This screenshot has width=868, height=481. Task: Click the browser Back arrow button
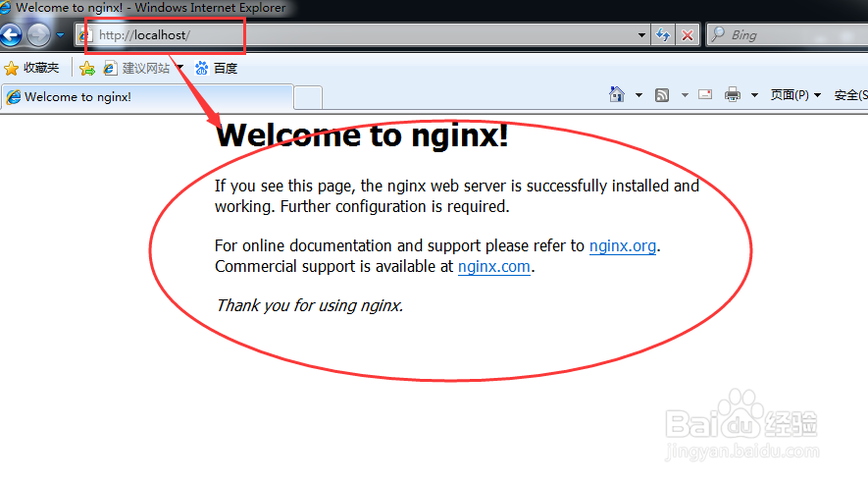pyautogui.click(x=11, y=35)
